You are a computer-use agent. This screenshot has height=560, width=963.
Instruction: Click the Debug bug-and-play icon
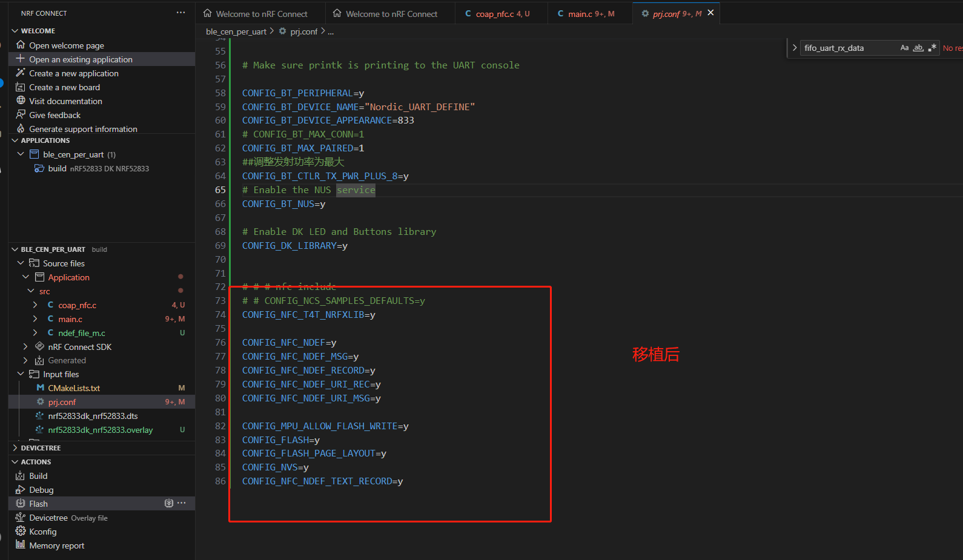click(21, 490)
